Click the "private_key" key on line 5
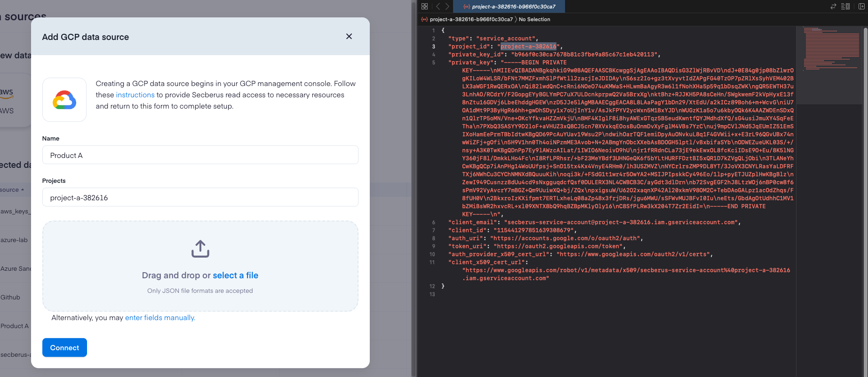868x377 pixels. pyautogui.click(x=470, y=63)
